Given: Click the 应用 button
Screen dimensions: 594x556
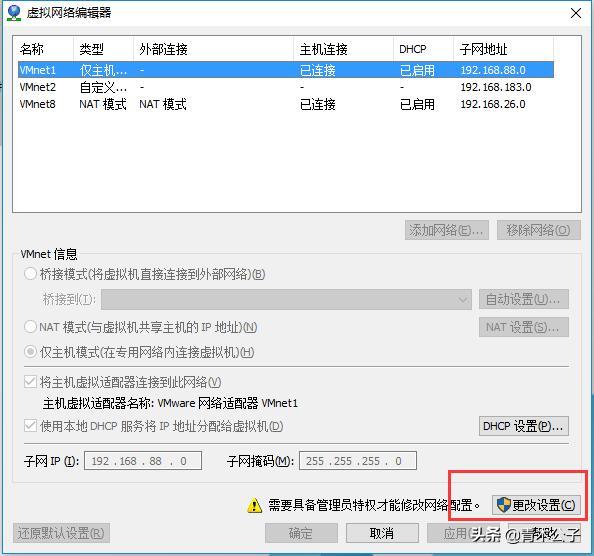Looking at the screenshot, I should pyautogui.click(x=463, y=533).
